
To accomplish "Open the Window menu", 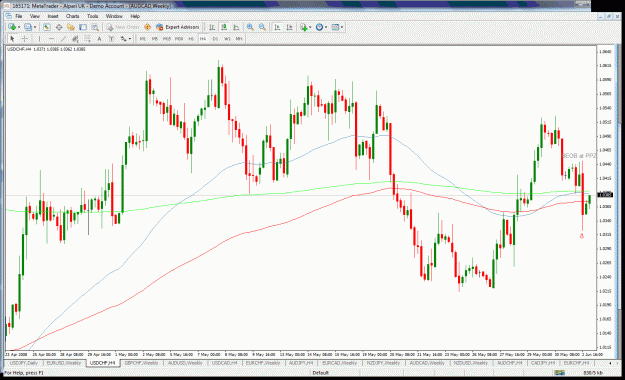I will [x=114, y=16].
